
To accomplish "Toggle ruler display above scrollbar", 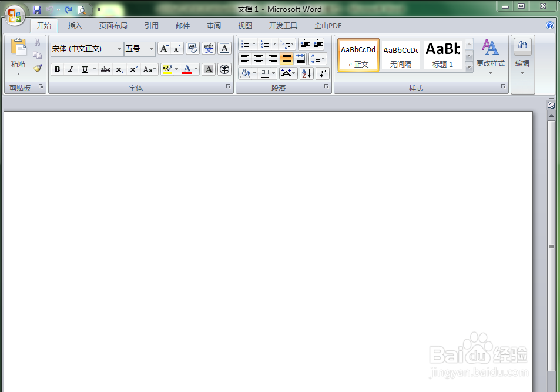I will pos(551,105).
